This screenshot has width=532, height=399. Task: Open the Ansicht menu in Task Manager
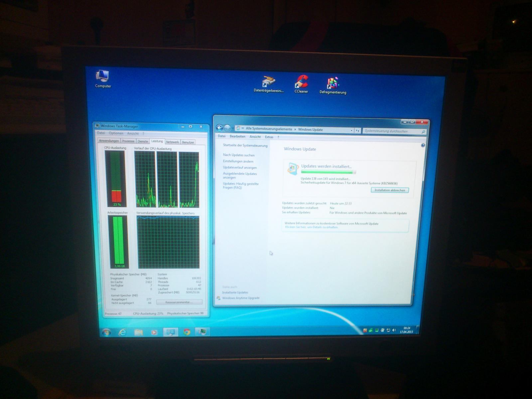point(133,134)
